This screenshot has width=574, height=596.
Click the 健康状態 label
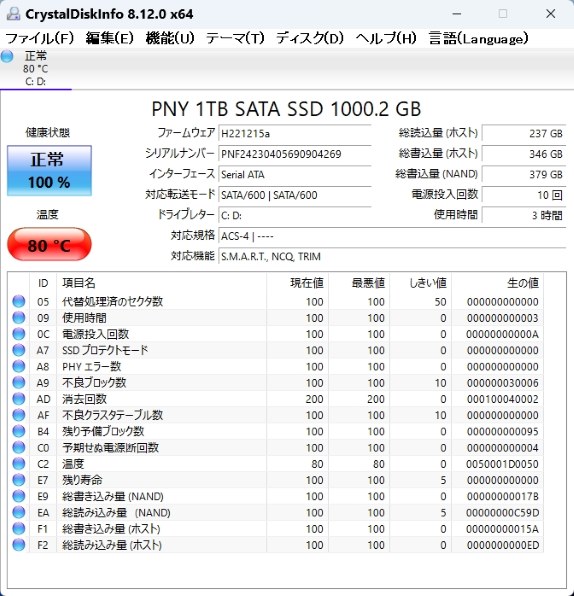48,133
